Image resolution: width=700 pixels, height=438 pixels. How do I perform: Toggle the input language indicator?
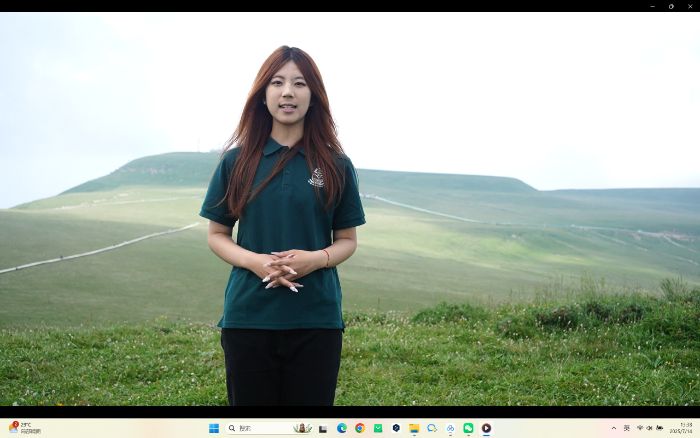[x=627, y=428]
